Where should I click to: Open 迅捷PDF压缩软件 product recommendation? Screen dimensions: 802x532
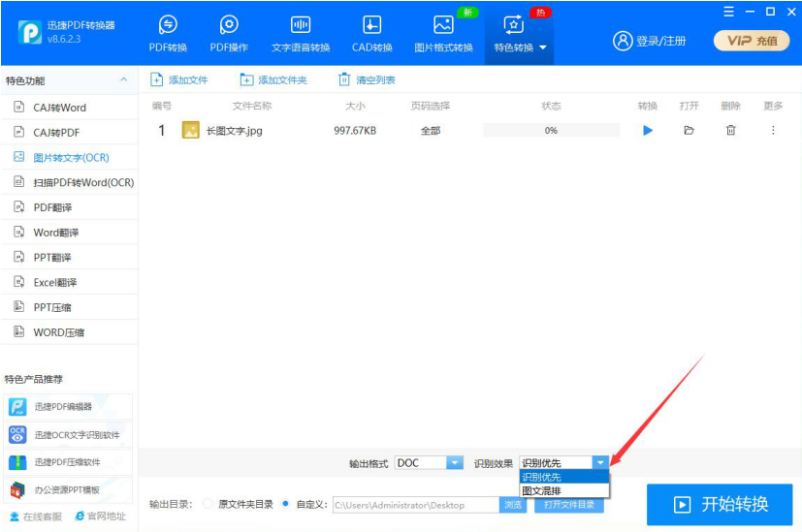point(68,462)
